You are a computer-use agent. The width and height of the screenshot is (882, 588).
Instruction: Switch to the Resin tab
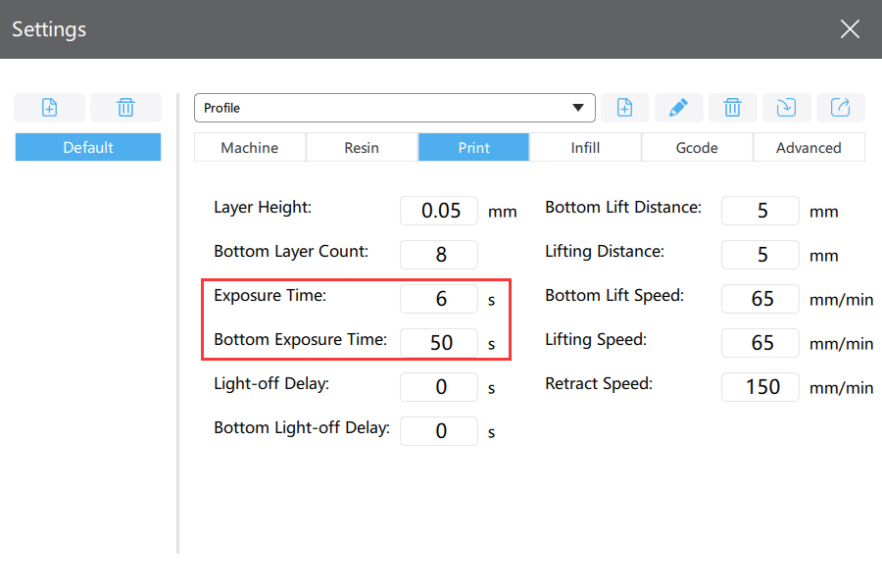[x=362, y=147]
